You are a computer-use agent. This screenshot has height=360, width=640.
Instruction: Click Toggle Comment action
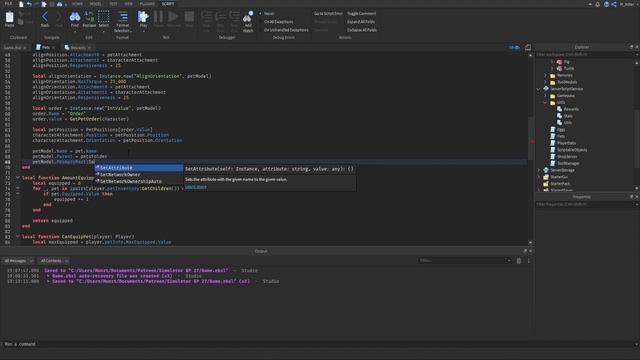click(x=362, y=13)
